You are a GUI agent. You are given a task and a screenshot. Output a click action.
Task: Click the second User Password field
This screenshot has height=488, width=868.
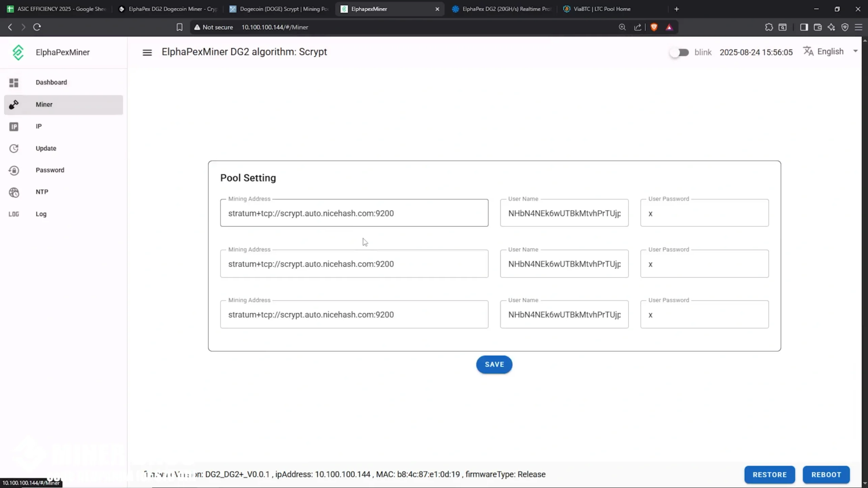coord(705,264)
